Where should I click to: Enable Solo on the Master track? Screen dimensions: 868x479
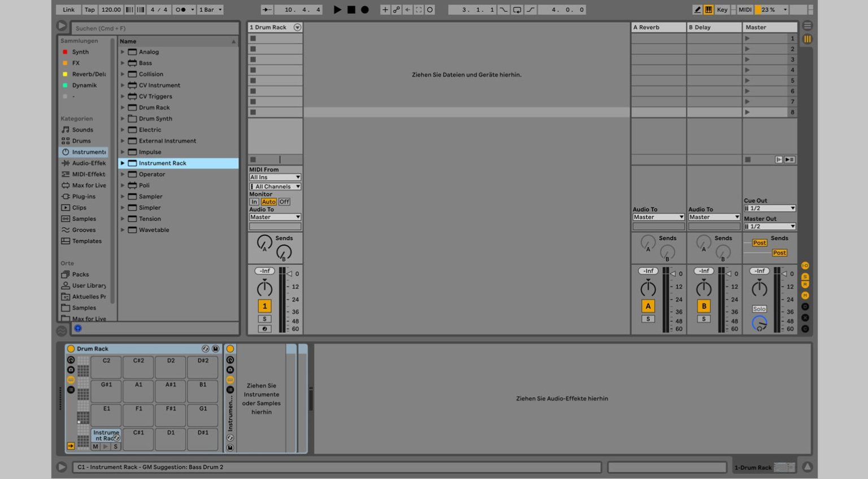pyautogui.click(x=759, y=309)
